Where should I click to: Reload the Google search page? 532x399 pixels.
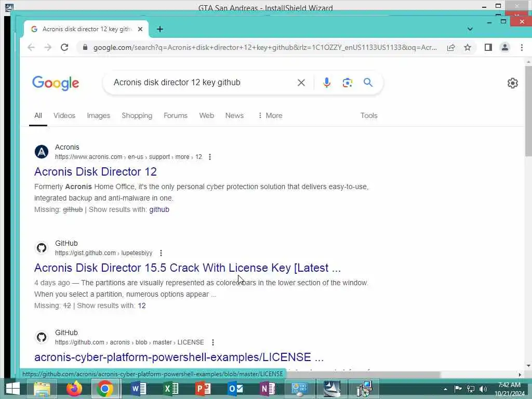(64, 47)
